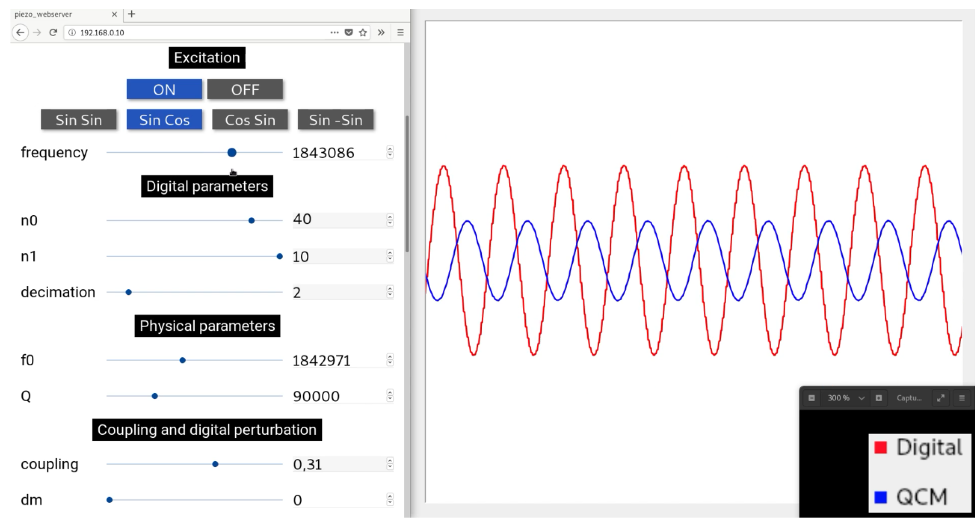The height and width of the screenshot is (524, 980).
Task: Reload the page with refresh icon
Action: point(53,33)
